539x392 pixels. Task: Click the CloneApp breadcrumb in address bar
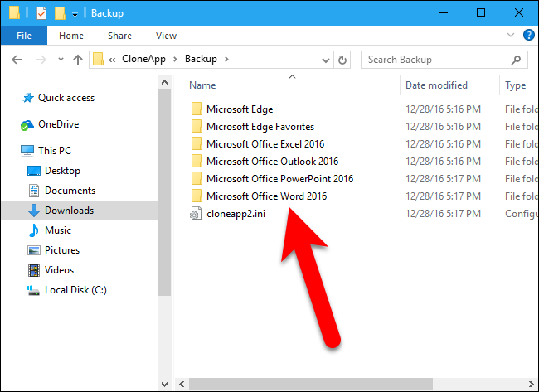pyautogui.click(x=143, y=59)
